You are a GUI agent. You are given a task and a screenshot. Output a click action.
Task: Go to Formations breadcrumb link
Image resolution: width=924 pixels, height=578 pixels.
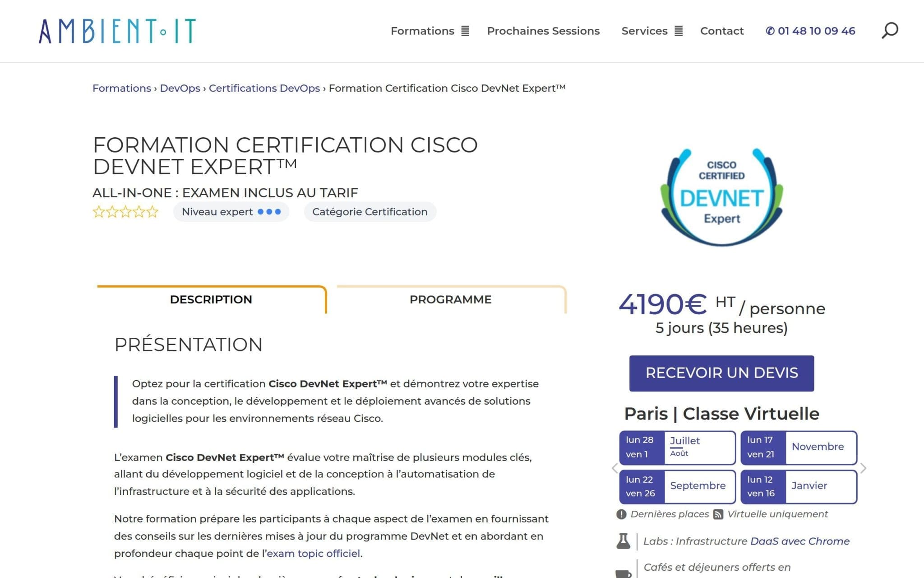pyautogui.click(x=122, y=88)
